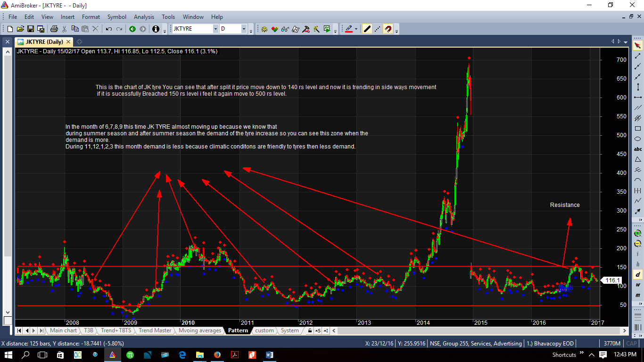
Task: Click the Save All toolbar icon
Action: pos(41,29)
